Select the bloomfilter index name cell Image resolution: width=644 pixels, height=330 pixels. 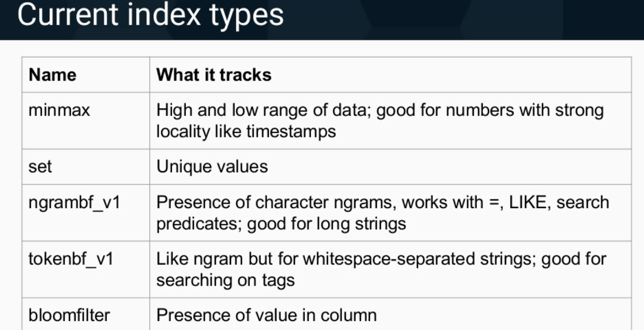point(69,315)
